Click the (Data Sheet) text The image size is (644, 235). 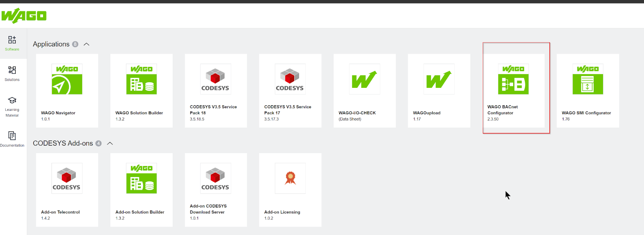350,119
